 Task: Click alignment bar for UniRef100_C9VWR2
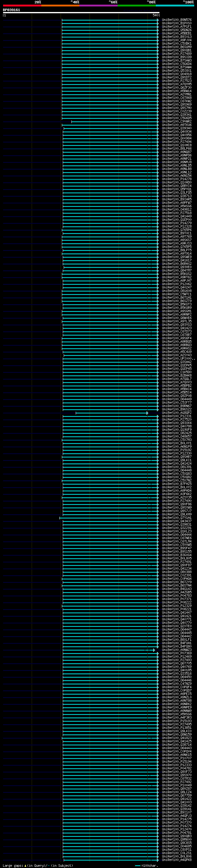coord(115,122)
